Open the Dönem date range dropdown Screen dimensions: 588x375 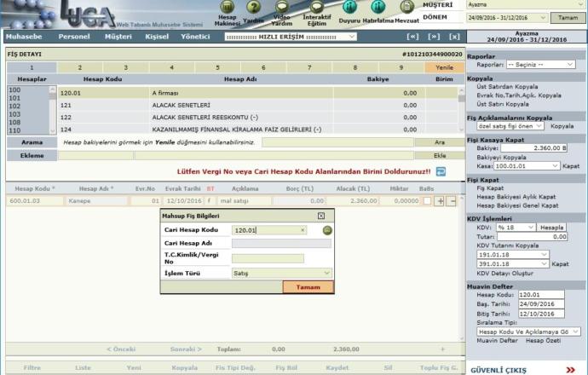(507, 18)
